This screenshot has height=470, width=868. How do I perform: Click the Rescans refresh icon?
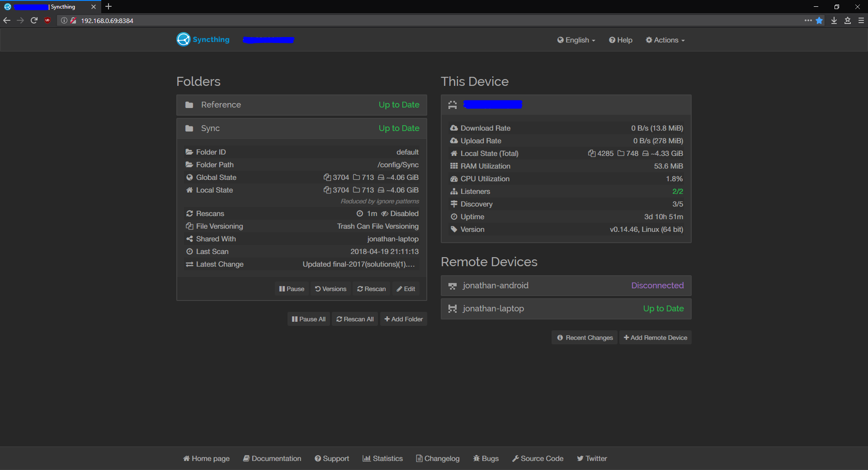(x=189, y=214)
